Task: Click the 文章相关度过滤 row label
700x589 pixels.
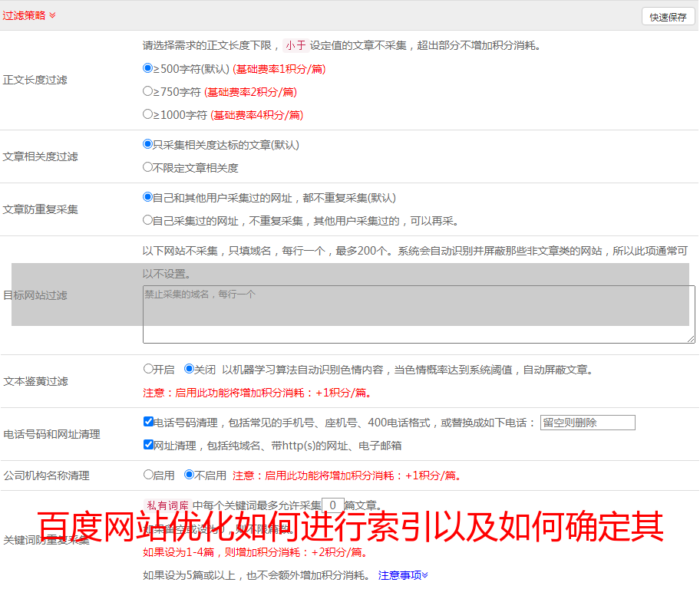Action: coord(40,156)
